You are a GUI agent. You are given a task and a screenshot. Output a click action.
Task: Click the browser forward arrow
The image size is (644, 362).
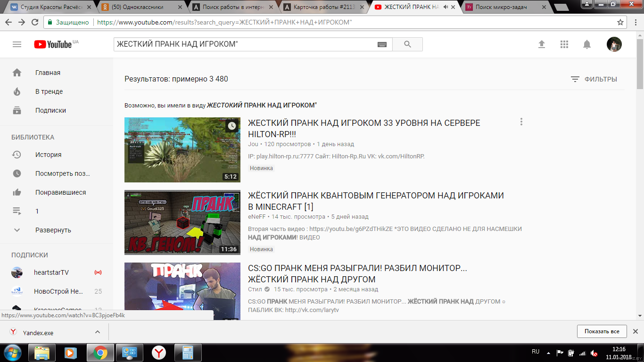coord(22,22)
